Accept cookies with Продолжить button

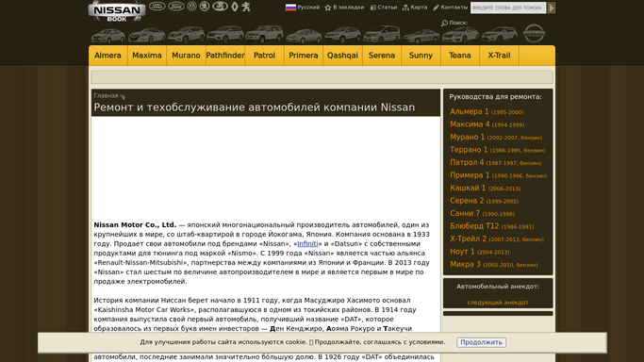click(481, 342)
